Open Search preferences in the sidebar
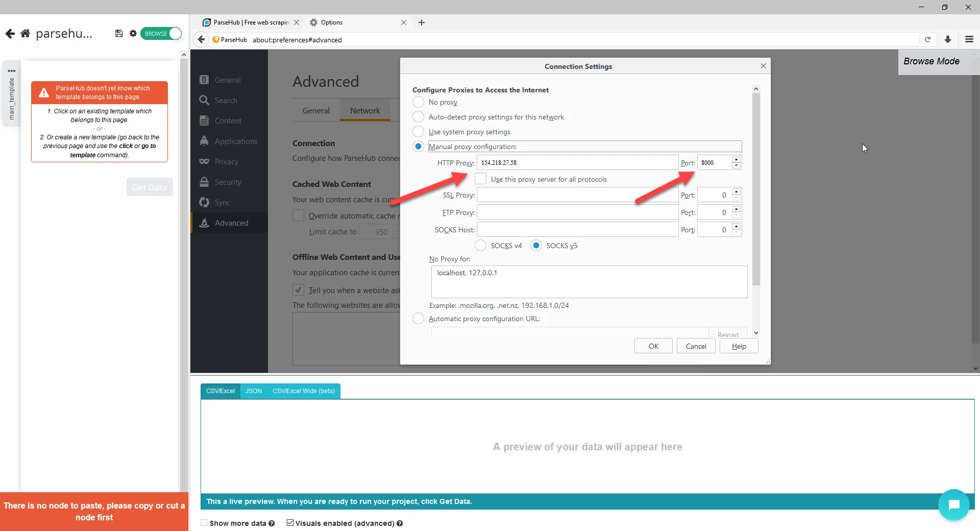Image resolution: width=980 pixels, height=531 pixels. click(229, 101)
